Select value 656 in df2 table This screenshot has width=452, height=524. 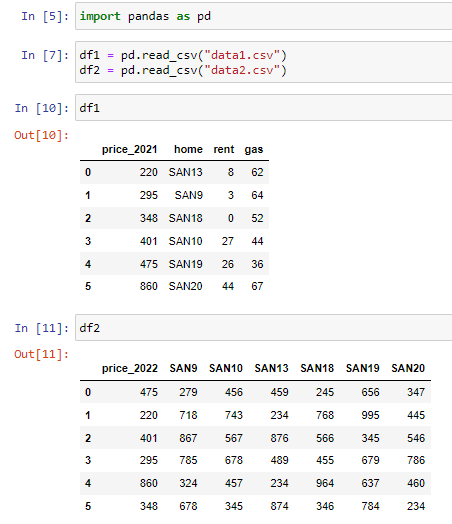[370, 392]
